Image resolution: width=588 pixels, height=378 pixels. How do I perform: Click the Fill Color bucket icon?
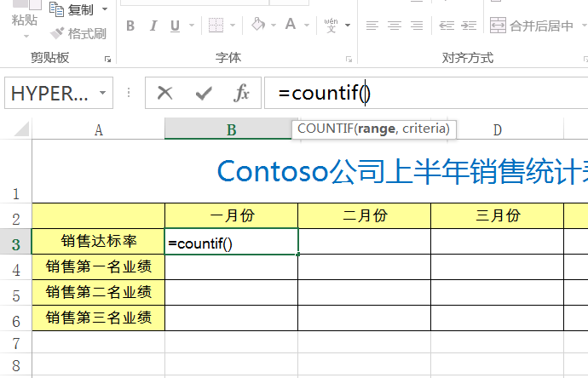pyautogui.click(x=258, y=25)
